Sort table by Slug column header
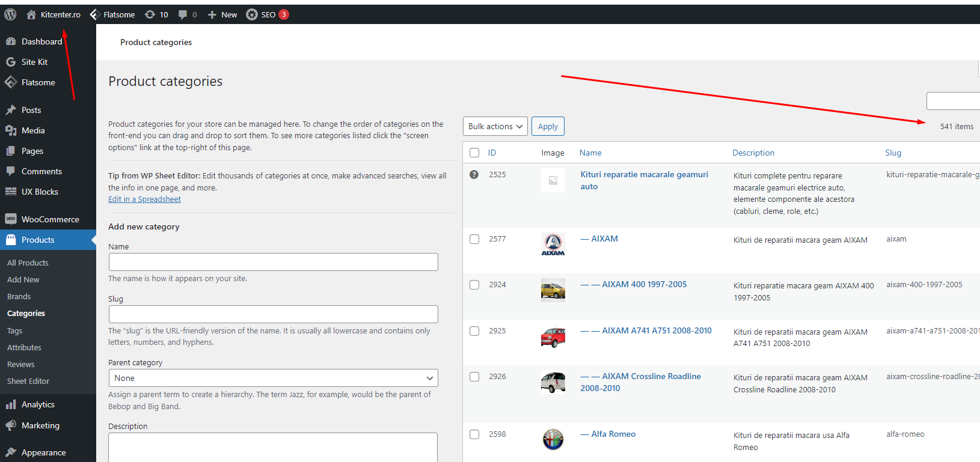This screenshot has height=462, width=980. pos(893,153)
